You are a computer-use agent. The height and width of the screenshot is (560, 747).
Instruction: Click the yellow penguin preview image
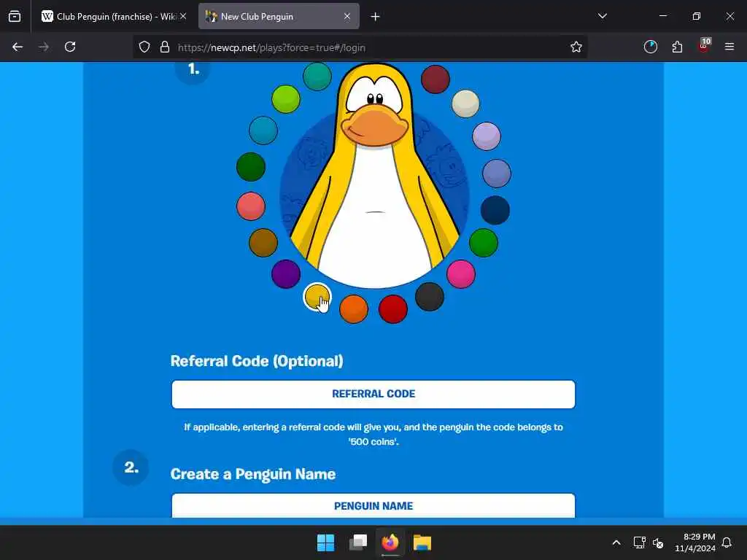375,176
